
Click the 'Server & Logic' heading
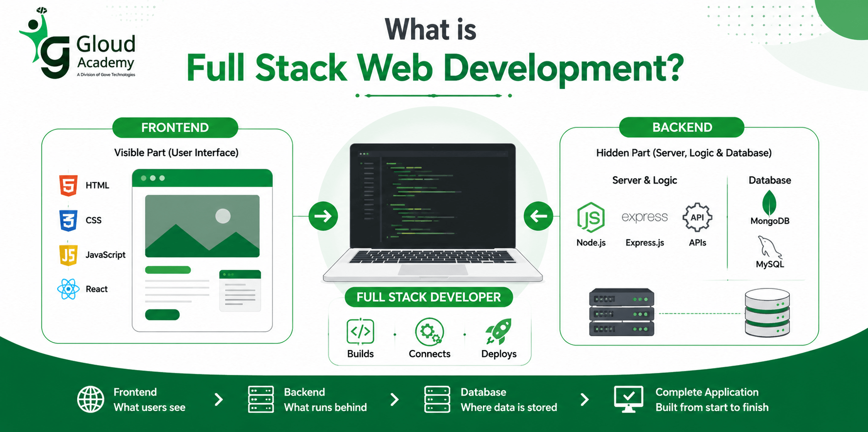(644, 180)
